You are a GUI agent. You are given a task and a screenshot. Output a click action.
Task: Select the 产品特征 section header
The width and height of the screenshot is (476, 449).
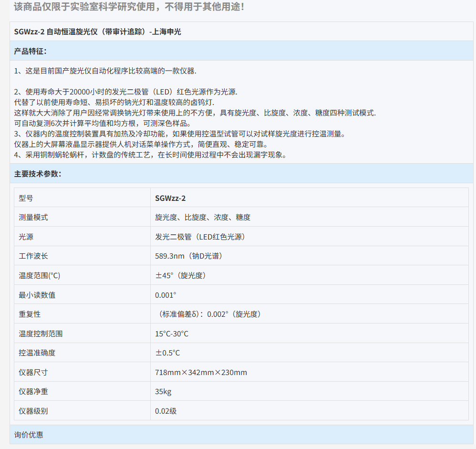click(x=30, y=51)
